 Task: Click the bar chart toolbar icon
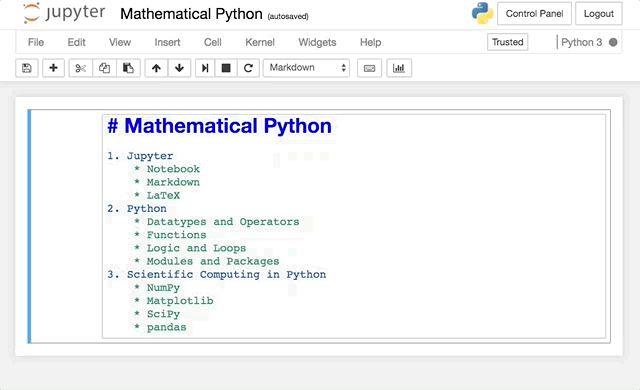tap(399, 68)
